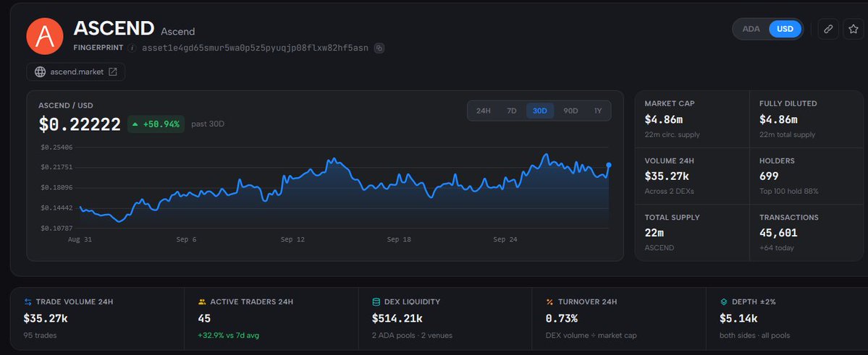Viewport: 868px width, 355px height.
Task: Add ASCEND to favorites star
Action: coord(853,29)
